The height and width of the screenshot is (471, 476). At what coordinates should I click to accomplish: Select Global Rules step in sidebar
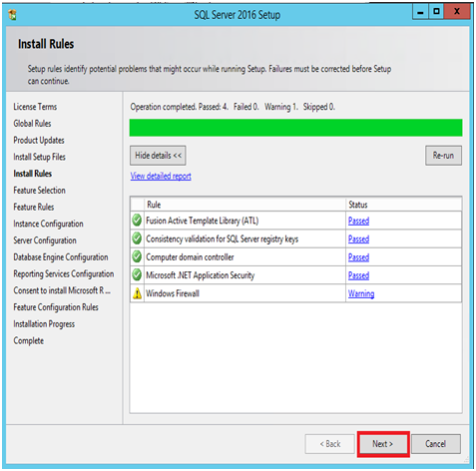(x=32, y=124)
